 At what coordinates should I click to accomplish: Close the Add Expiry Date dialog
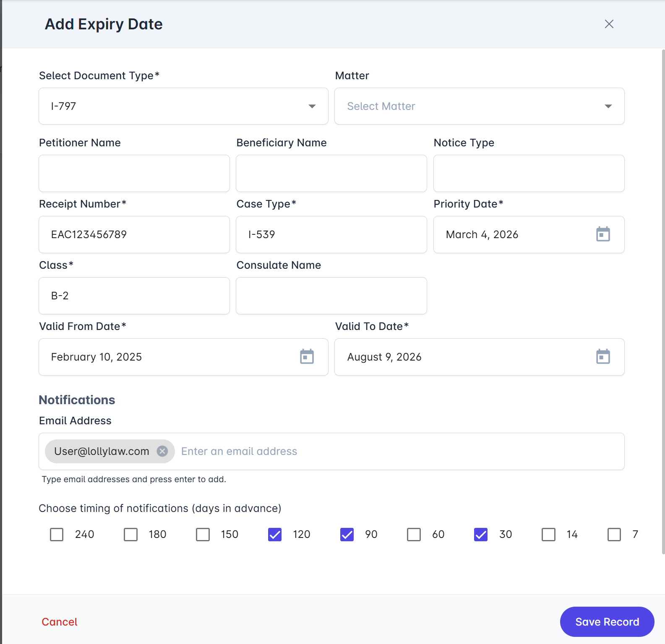609,24
